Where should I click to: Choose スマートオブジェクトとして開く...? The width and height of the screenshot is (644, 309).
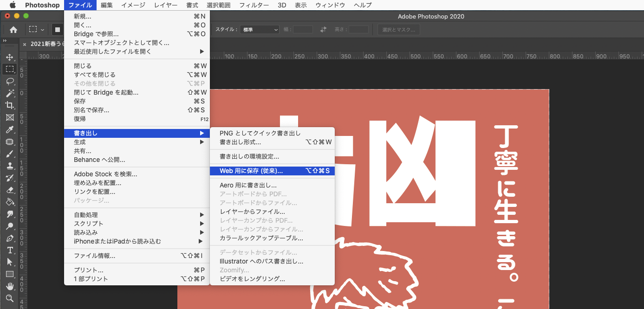pos(137,43)
